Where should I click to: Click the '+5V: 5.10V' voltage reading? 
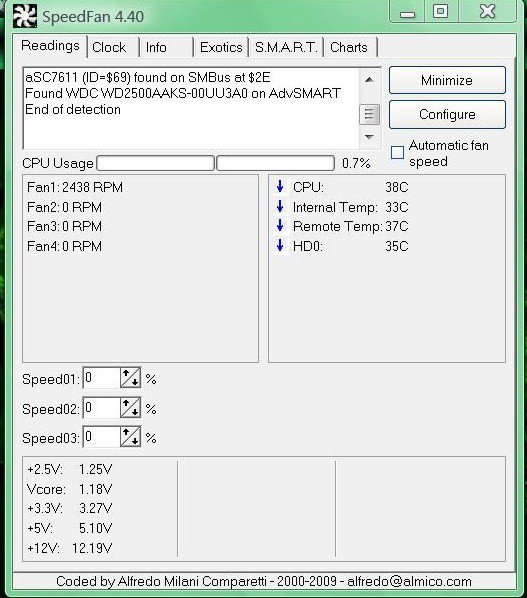pos(70,528)
